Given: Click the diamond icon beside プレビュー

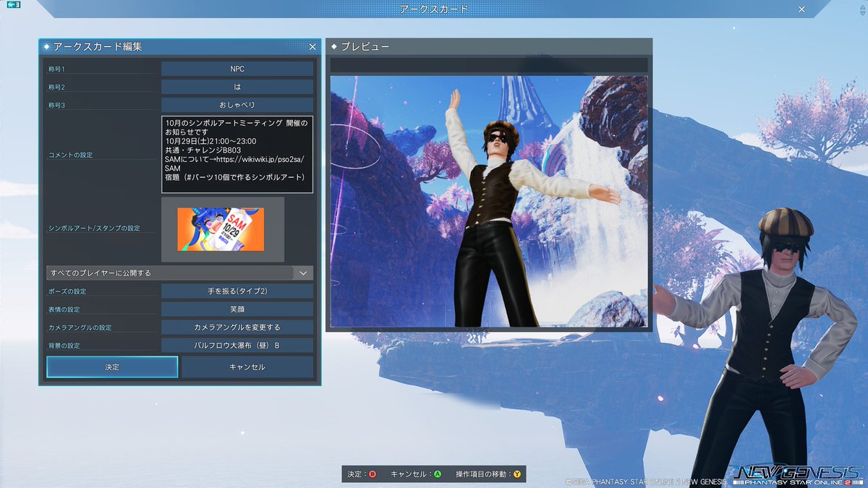Looking at the screenshot, I should [x=334, y=46].
